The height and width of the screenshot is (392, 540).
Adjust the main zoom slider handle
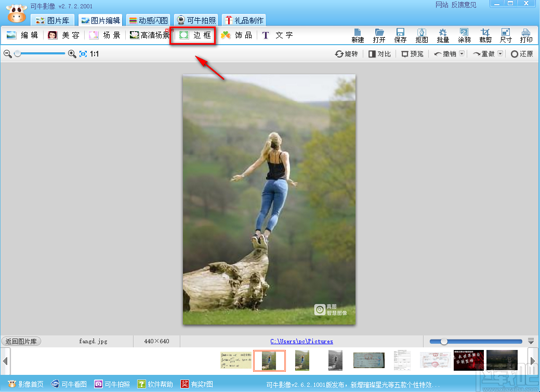[x=17, y=53]
